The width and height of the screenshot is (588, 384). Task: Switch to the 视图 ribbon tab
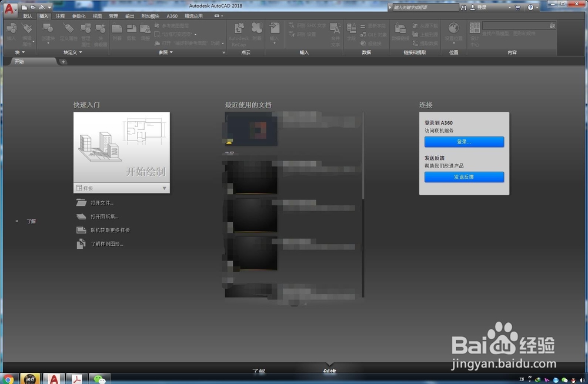pyautogui.click(x=97, y=16)
